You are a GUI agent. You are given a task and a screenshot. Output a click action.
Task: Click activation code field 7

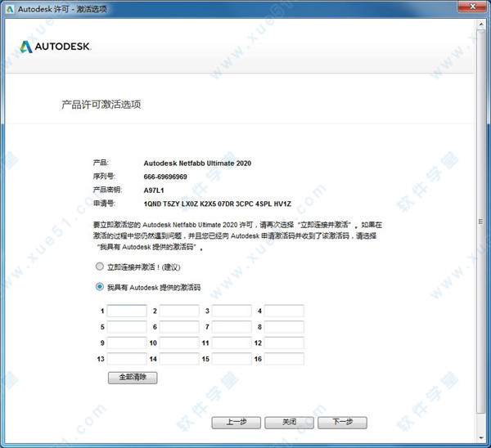pos(232,327)
